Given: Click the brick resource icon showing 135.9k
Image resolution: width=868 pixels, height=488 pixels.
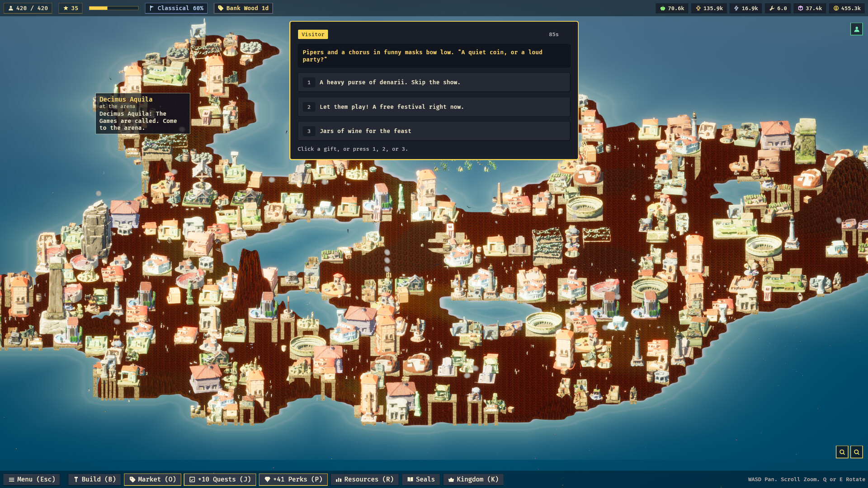Looking at the screenshot, I should [x=698, y=8].
